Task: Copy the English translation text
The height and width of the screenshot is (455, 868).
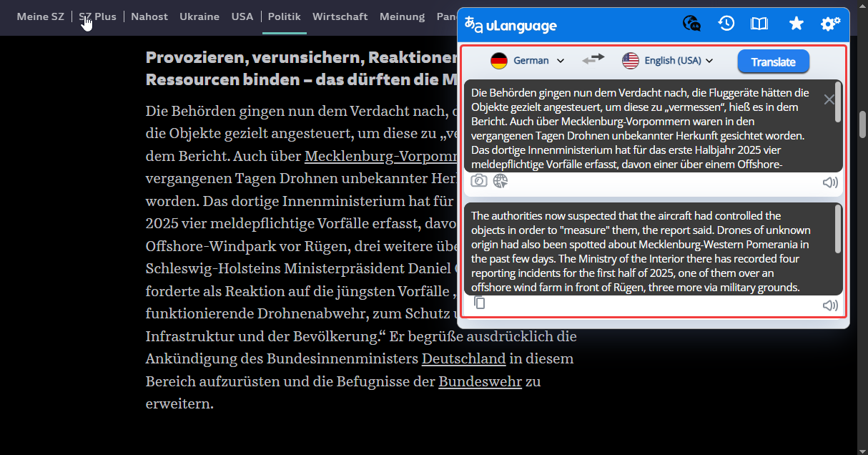Action: [x=480, y=303]
